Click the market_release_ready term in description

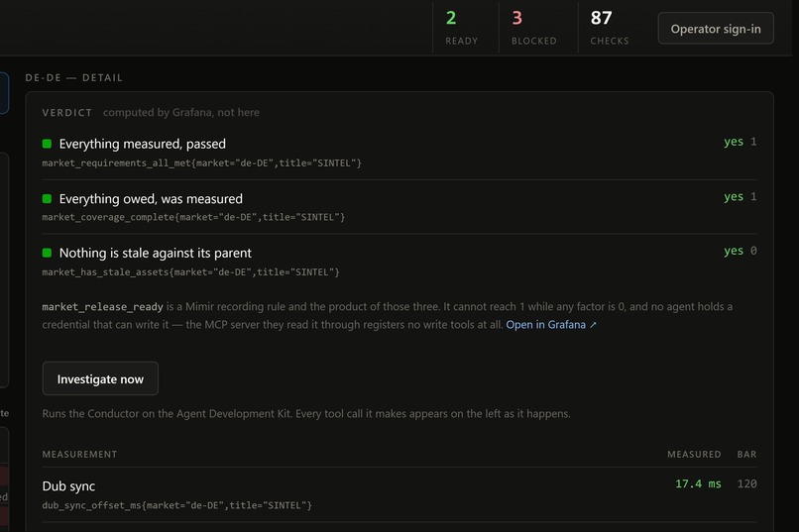coord(102,306)
